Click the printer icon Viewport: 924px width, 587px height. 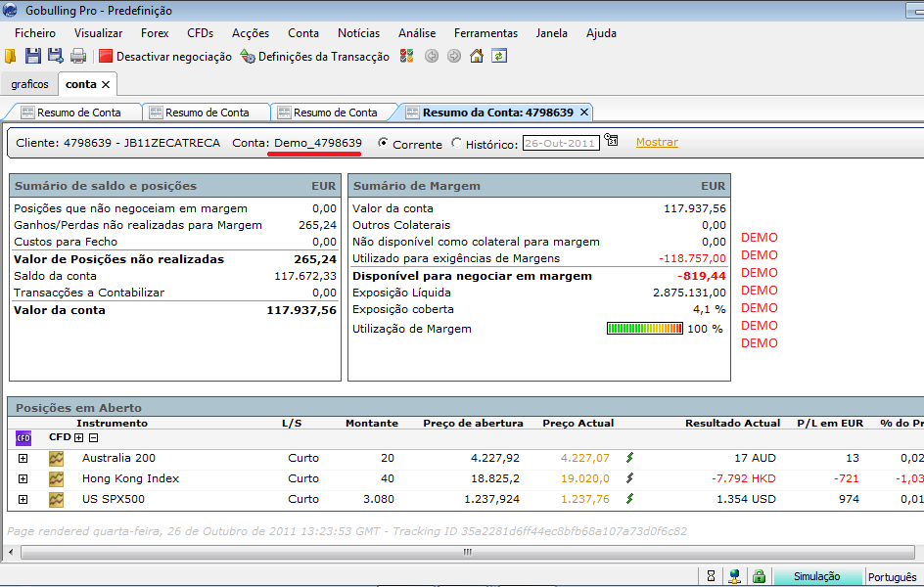pos(78,57)
